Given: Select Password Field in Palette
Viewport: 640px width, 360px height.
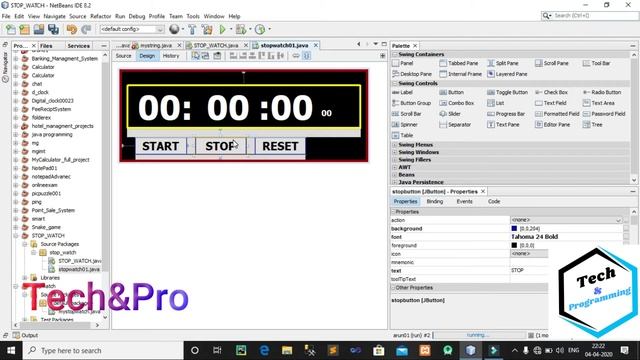Looking at the screenshot, I should click(604, 114).
